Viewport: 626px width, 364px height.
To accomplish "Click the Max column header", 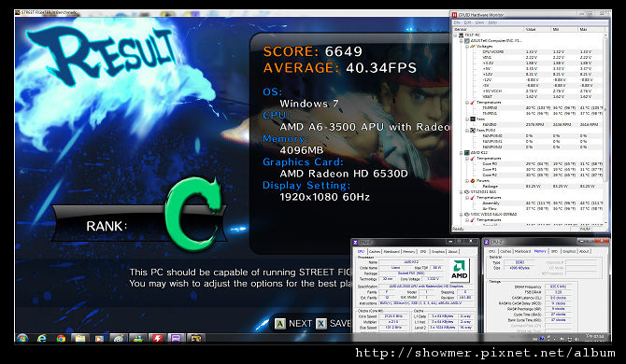I will 590,30.
